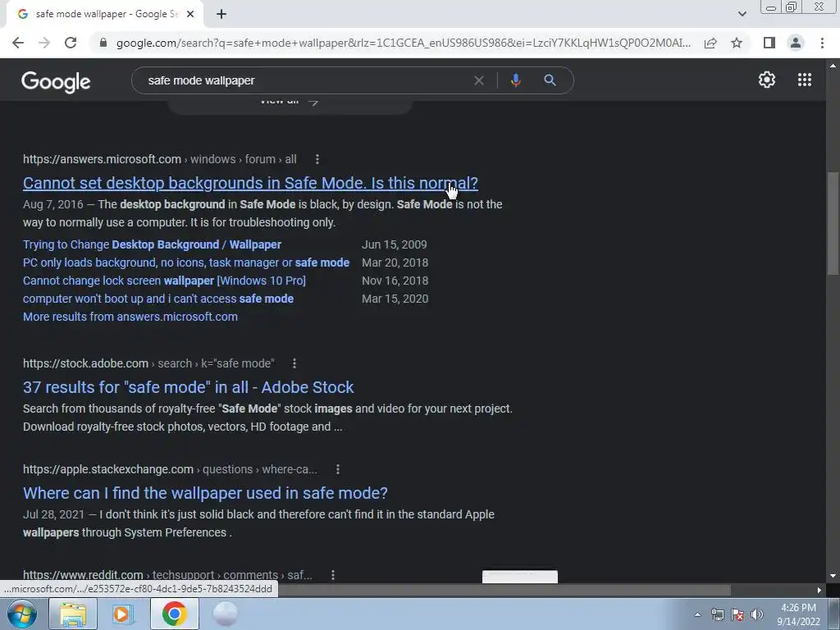Image resolution: width=840 pixels, height=630 pixels.
Task: Open site info via the padlock icon
Action: tap(103, 43)
